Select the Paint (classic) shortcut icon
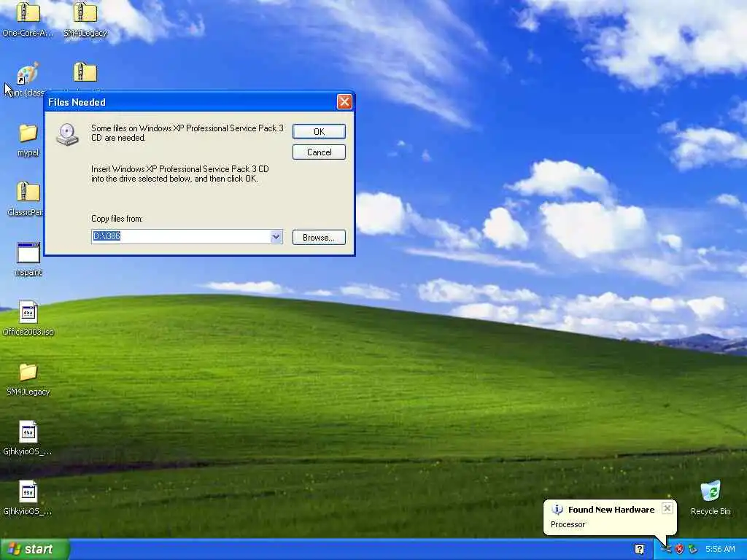The width and height of the screenshot is (747, 560). tap(28, 73)
